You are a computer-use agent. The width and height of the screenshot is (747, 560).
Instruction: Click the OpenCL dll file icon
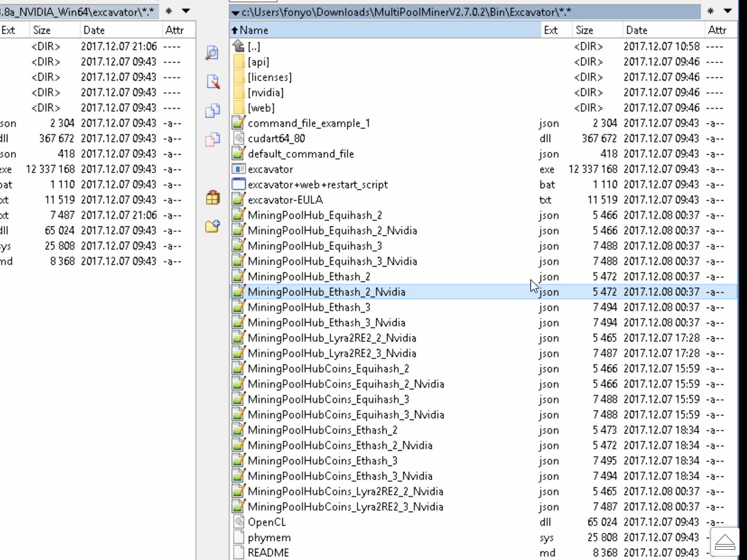click(239, 522)
